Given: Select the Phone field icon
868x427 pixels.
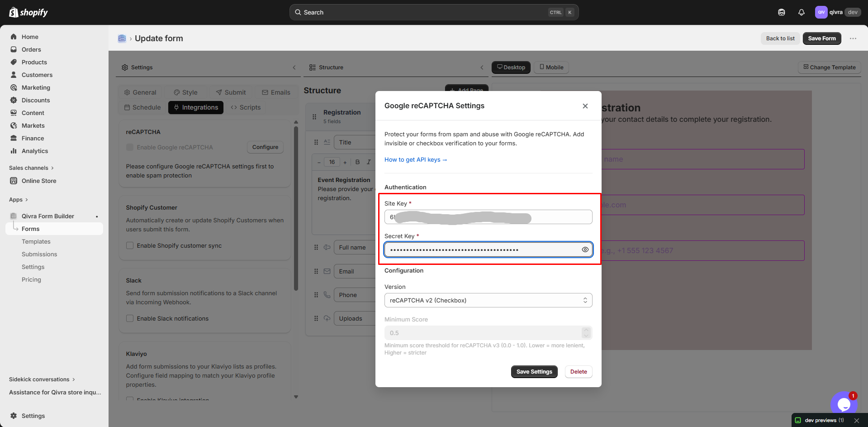Looking at the screenshot, I should pyautogui.click(x=327, y=295).
